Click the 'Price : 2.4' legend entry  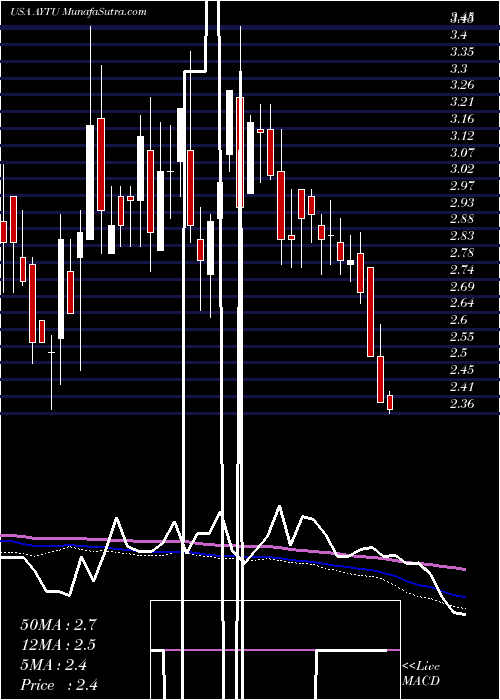(58, 685)
